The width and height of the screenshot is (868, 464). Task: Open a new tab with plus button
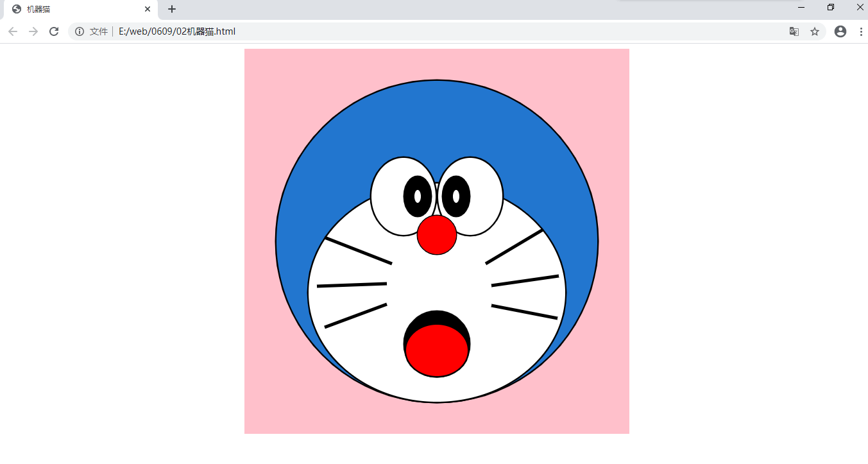(172, 9)
